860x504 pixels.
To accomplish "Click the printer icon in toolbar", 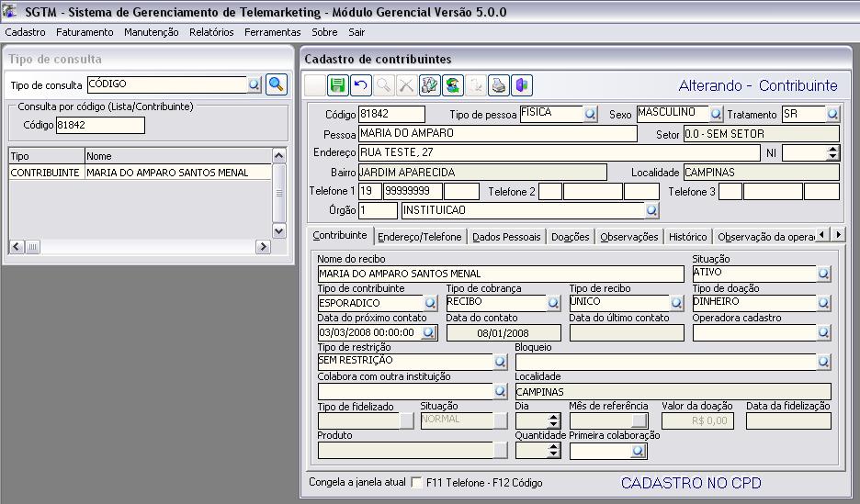I will [x=498, y=85].
